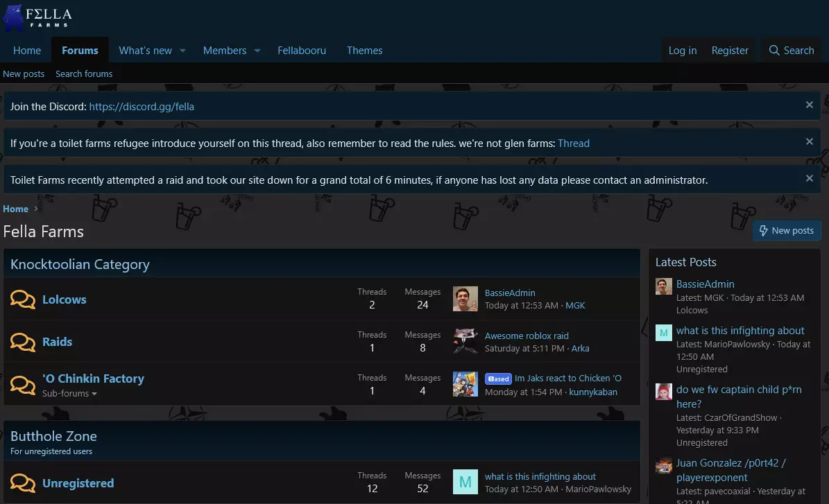Image resolution: width=829 pixels, height=504 pixels.
Task: Go to the Home nav tab
Action: tap(27, 50)
